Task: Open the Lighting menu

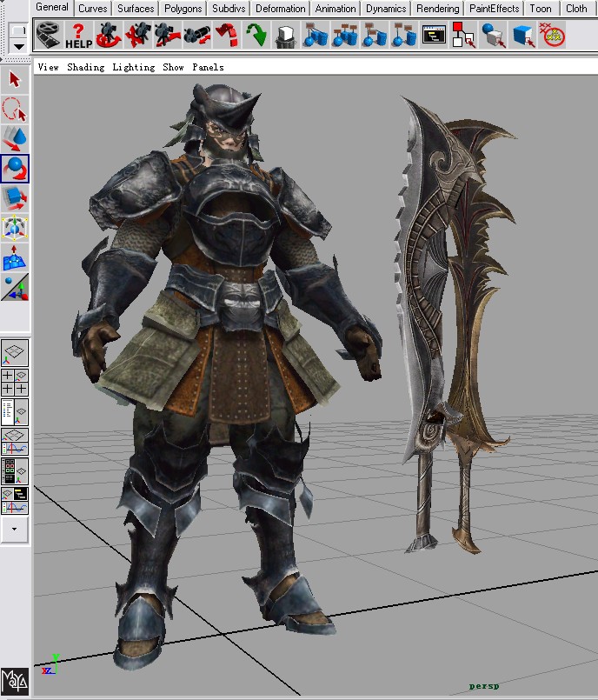Action: point(134,67)
